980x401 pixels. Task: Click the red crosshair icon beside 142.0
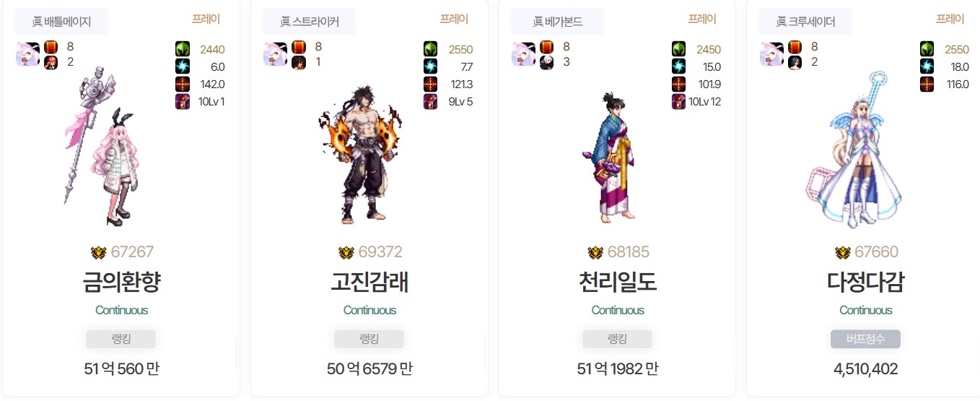[183, 84]
